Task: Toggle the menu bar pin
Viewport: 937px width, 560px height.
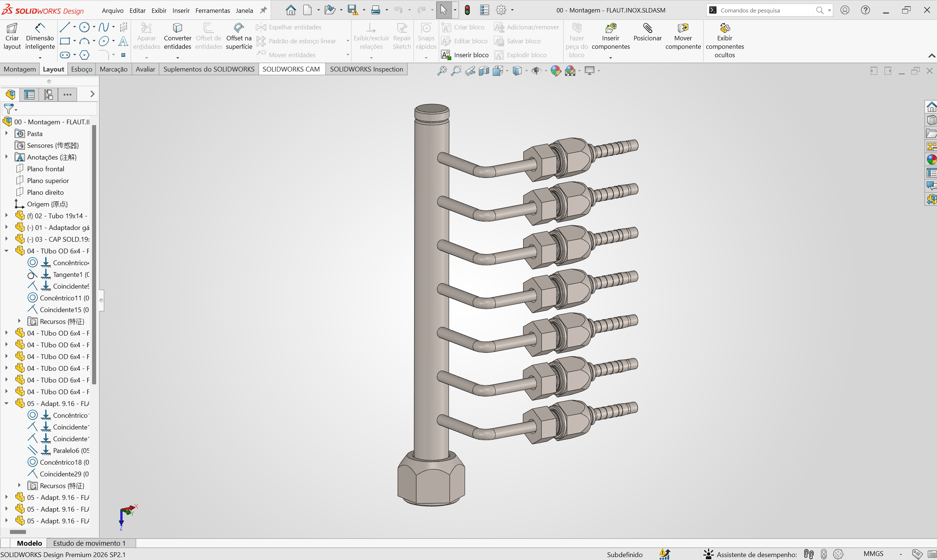Action: tap(263, 10)
